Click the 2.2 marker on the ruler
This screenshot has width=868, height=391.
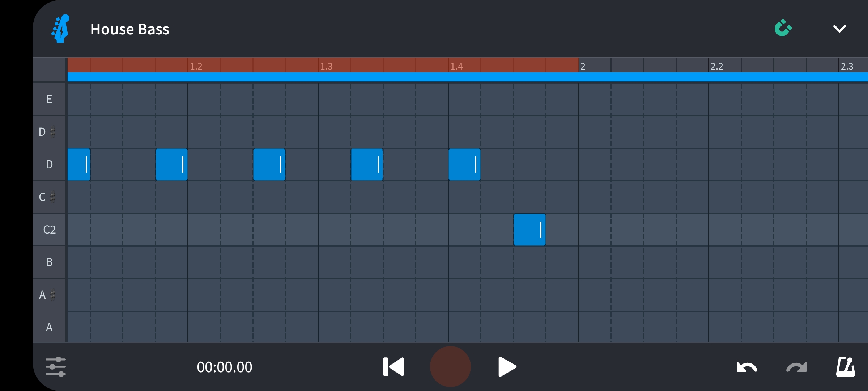717,66
